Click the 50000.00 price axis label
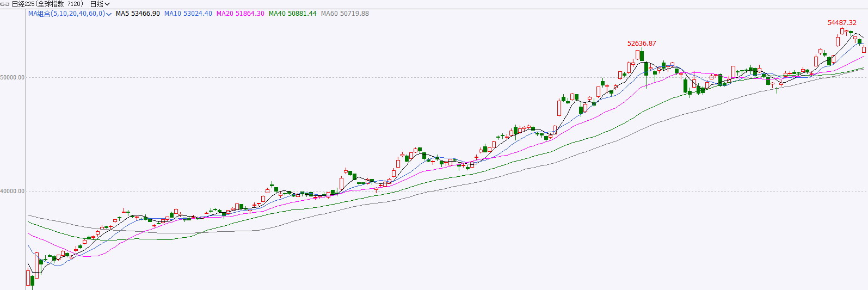The width and height of the screenshot is (868, 290). (x=13, y=78)
